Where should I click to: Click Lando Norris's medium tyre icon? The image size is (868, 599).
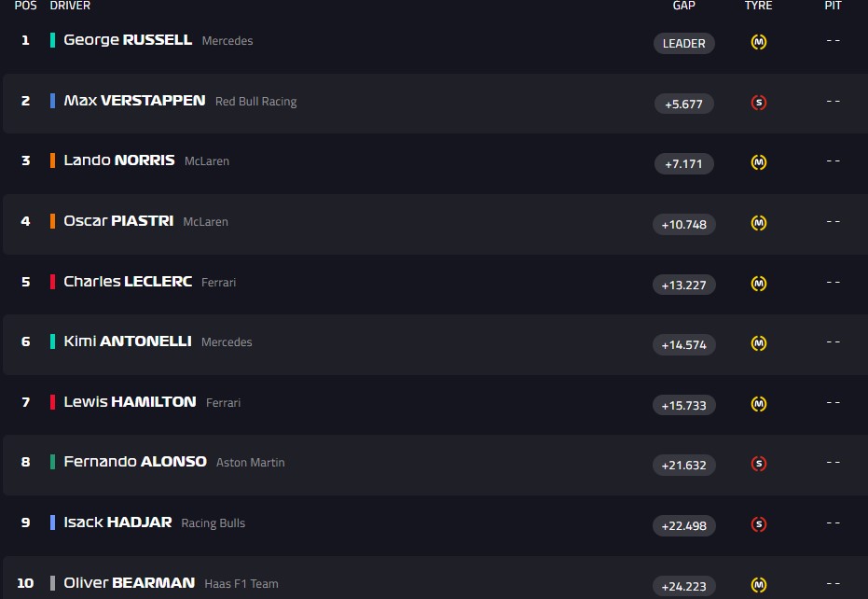tap(759, 162)
